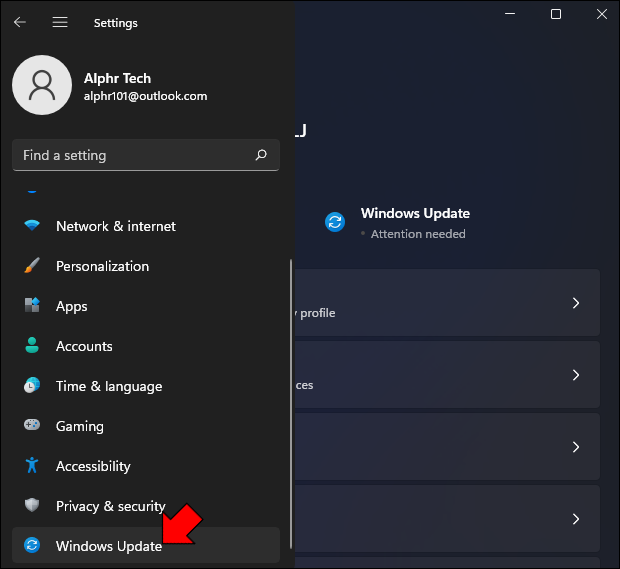
Task: Click the Time & language clock icon
Action: pos(32,385)
